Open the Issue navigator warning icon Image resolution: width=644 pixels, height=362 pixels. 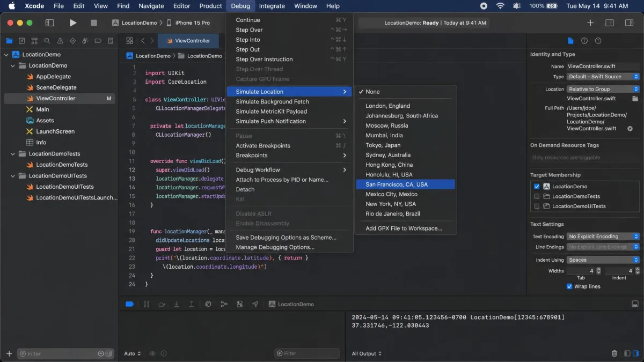(60, 41)
